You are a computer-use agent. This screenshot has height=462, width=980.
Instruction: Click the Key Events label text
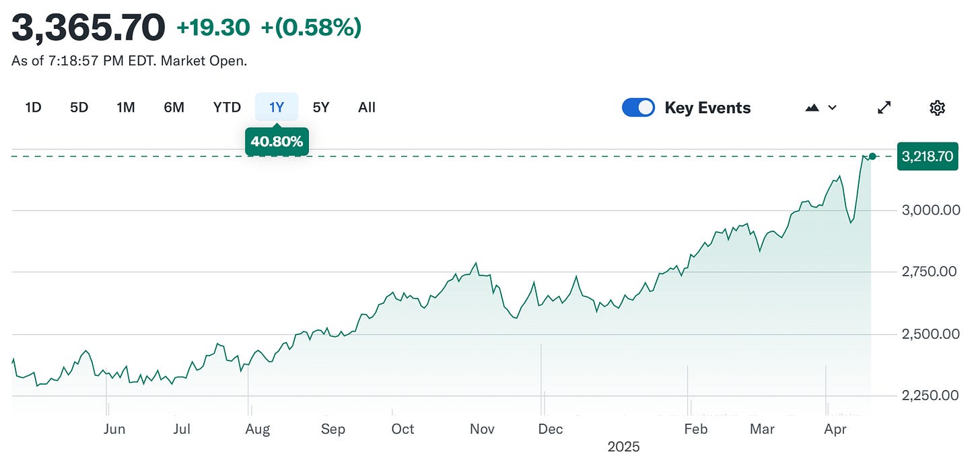tap(707, 108)
